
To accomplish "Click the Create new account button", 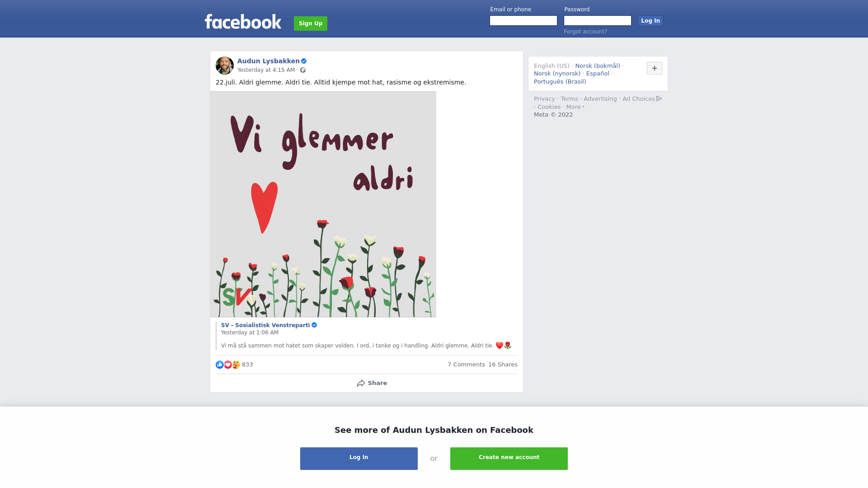I will click(509, 459).
